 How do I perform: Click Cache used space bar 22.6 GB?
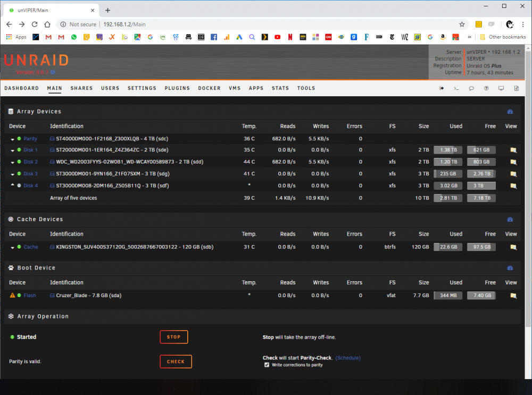pyautogui.click(x=448, y=247)
